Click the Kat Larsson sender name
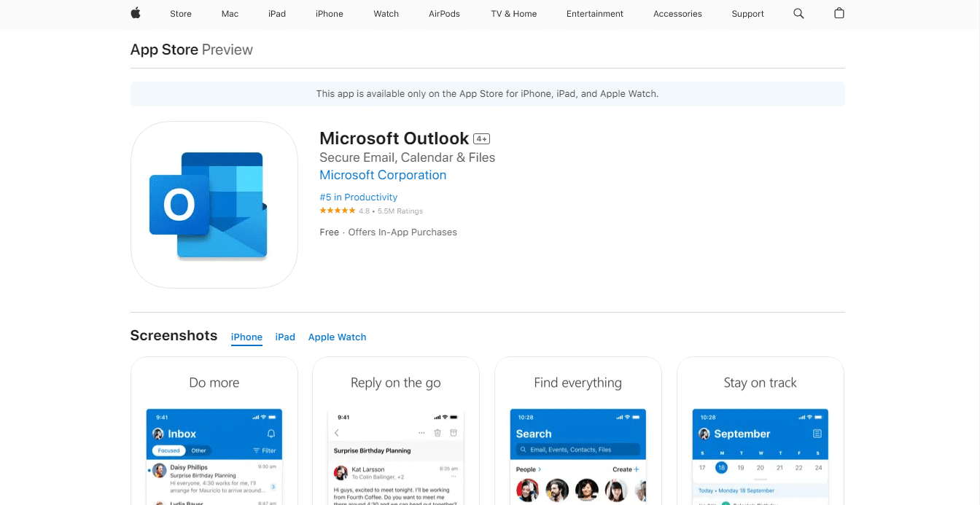Screen dimensions: 980x505 [x=367, y=469]
